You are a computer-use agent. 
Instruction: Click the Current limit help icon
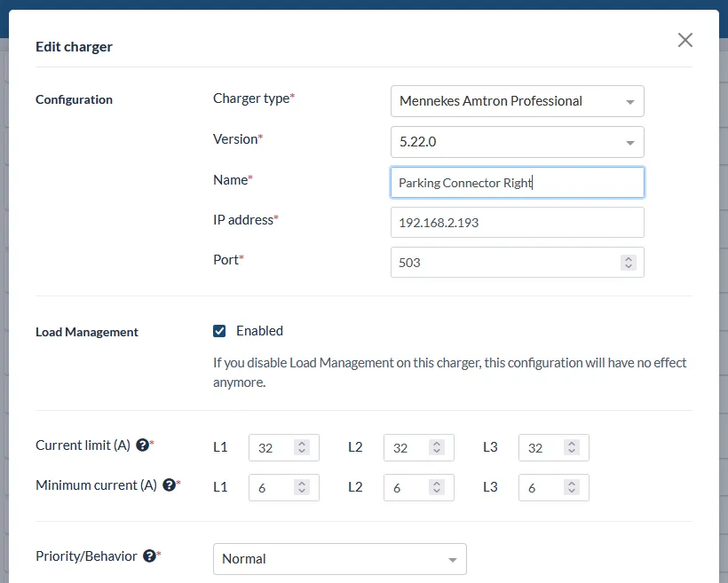coord(142,445)
